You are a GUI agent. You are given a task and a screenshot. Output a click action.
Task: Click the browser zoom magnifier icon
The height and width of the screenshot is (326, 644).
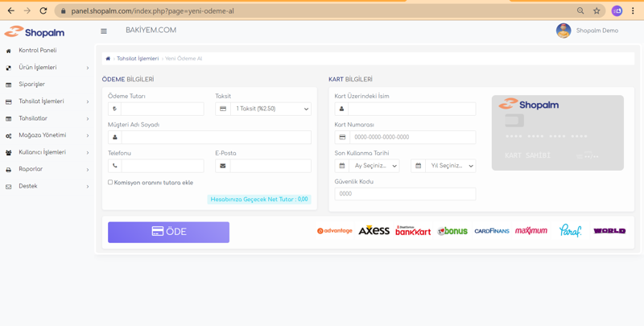(x=580, y=11)
